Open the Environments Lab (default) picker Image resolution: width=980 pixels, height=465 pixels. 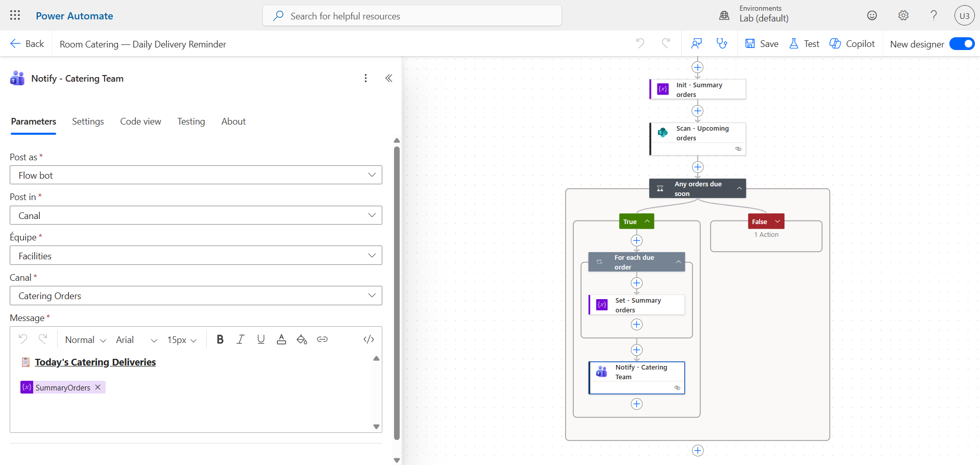764,14
